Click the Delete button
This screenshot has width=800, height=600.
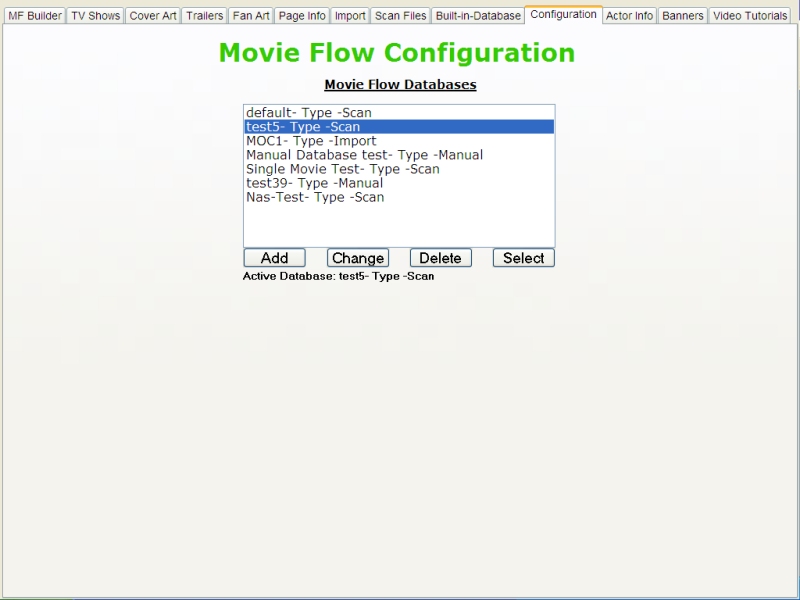click(439, 257)
